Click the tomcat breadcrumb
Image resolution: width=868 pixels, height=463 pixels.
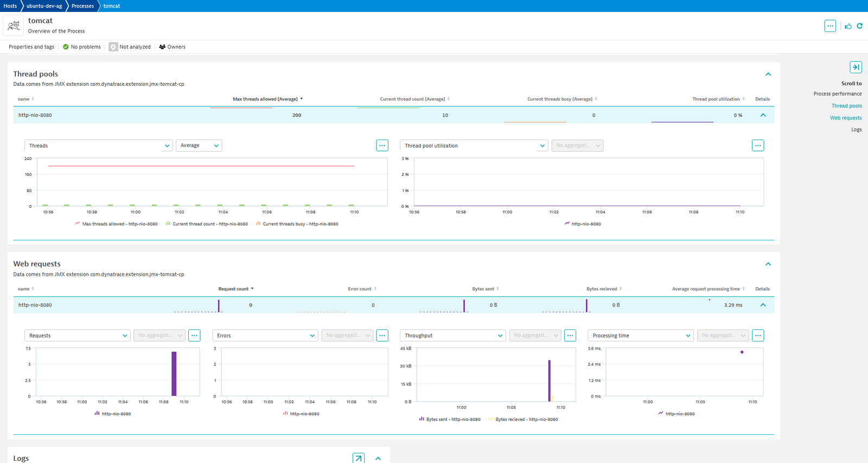tap(112, 6)
